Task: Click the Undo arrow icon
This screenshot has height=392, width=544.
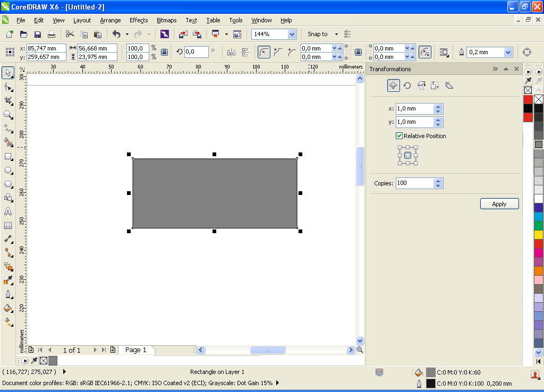Action: [116, 34]
